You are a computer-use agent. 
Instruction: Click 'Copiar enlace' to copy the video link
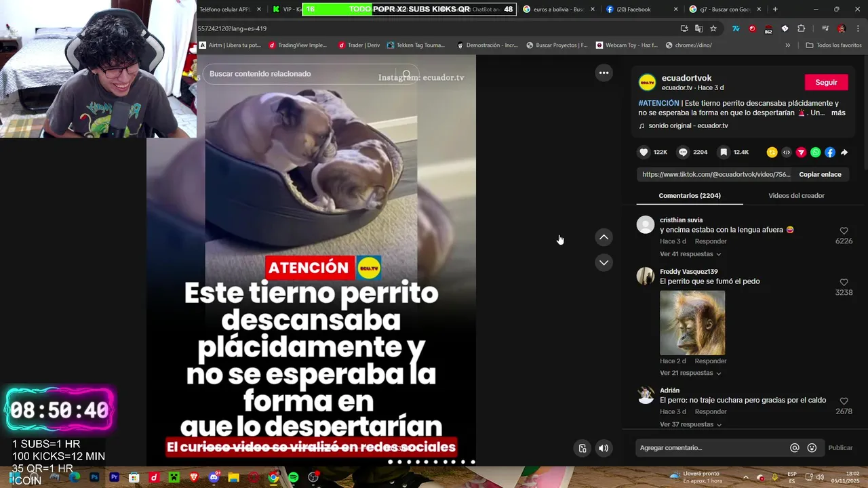[820, 174]
